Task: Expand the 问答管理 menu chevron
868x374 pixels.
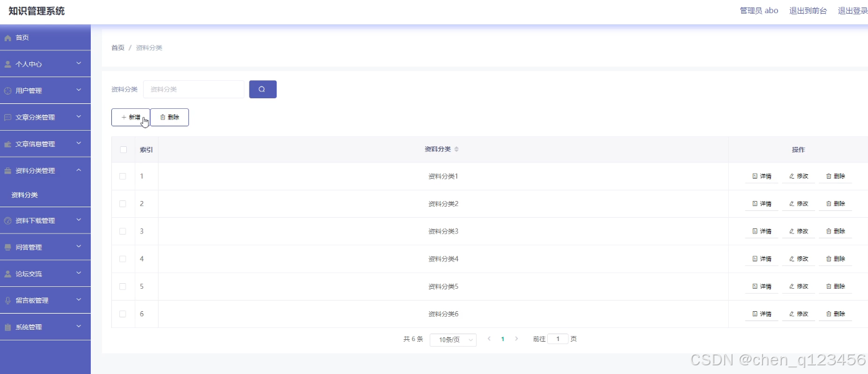Action: pyautogui.click(x=79, y=247)
